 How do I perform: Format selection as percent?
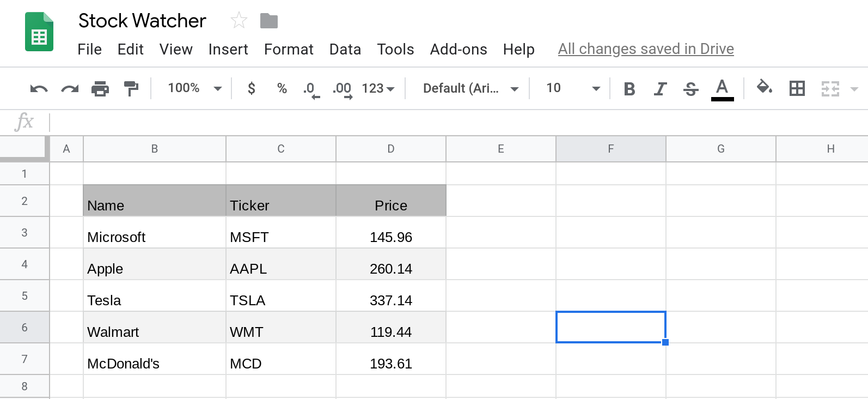point(282,88)
